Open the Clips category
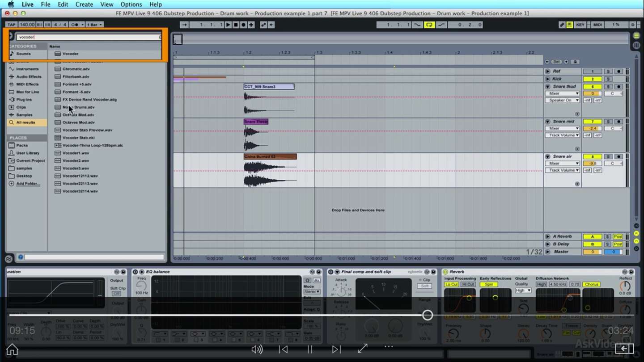This screenshot has width=644, height=362. [21, 107]
